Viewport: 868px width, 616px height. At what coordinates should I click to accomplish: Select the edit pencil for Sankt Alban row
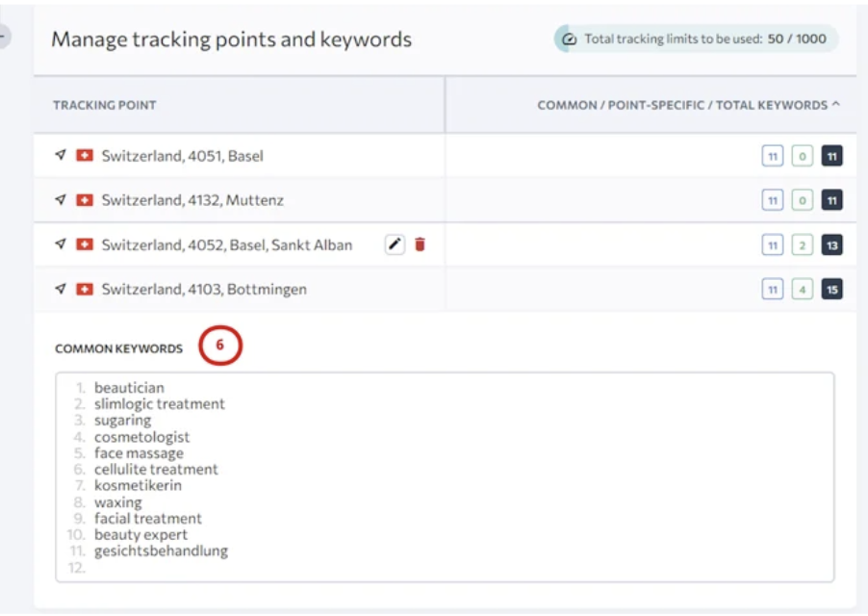point(395,244)
